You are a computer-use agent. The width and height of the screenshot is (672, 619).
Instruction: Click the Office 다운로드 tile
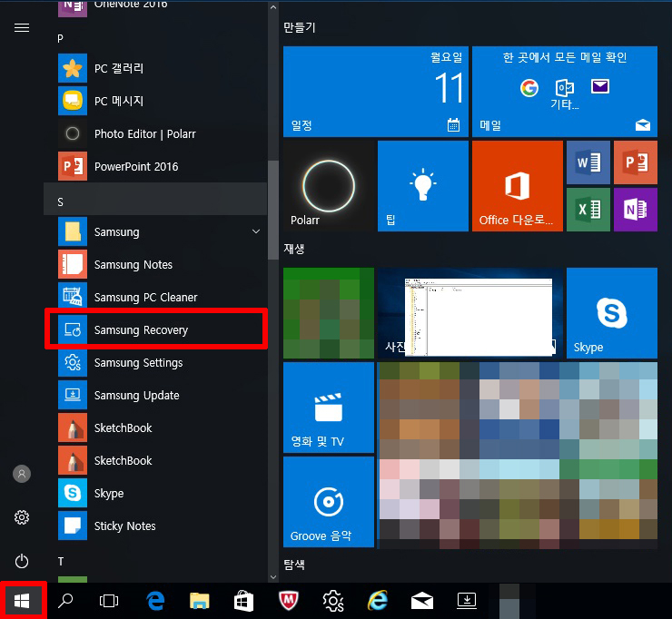518,186
